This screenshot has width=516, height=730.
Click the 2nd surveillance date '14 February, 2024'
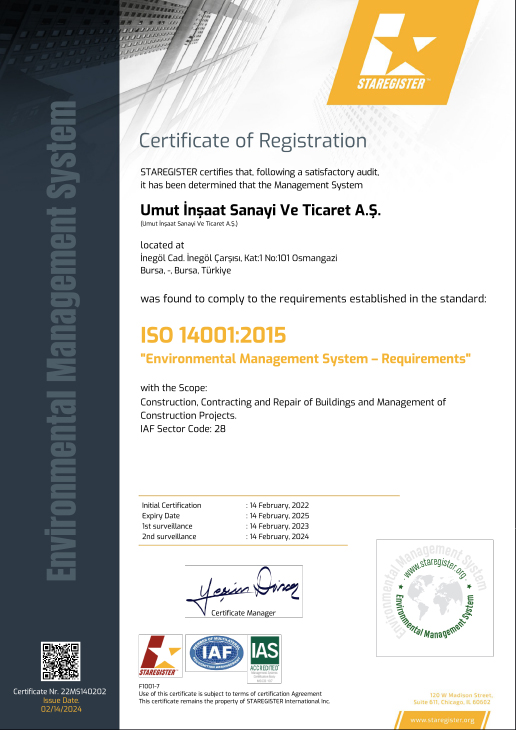click(278, 536)
